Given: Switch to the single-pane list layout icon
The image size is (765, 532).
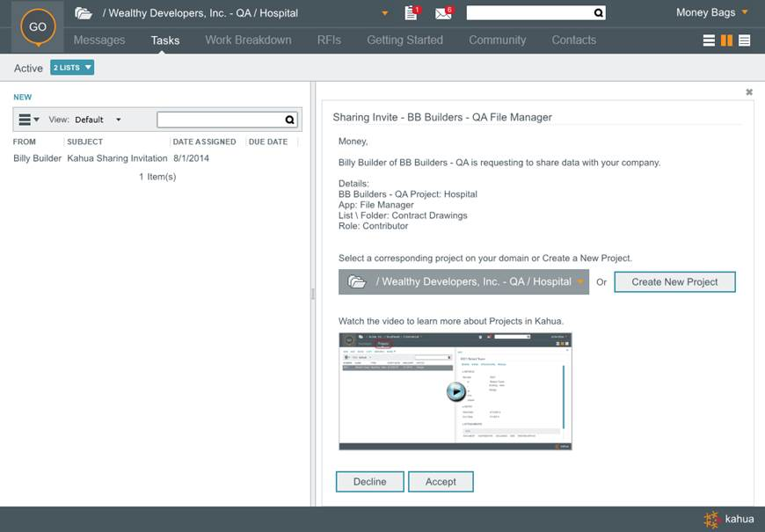Looking at the screenshot, I should [x=710, y=40].
